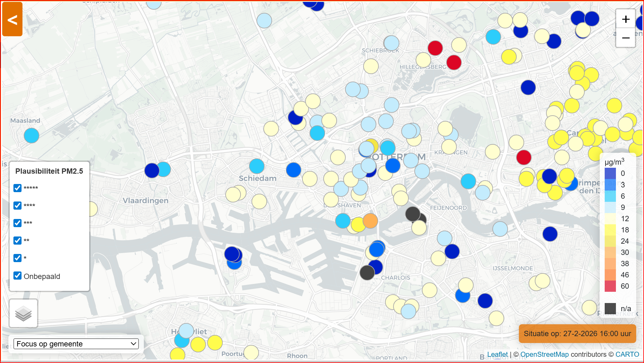Select the sensor marker near Maasland
Image resolution: width=644 pixels, height=363 pixels.
point(32,136)
